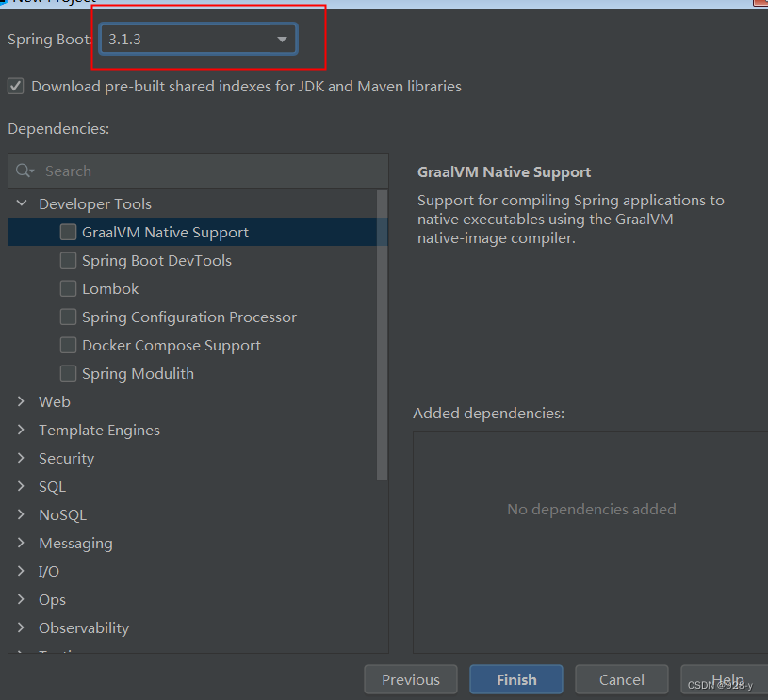Click the Observability label
This screenshot has height=700, width=768.
click(x=84, y=628)
